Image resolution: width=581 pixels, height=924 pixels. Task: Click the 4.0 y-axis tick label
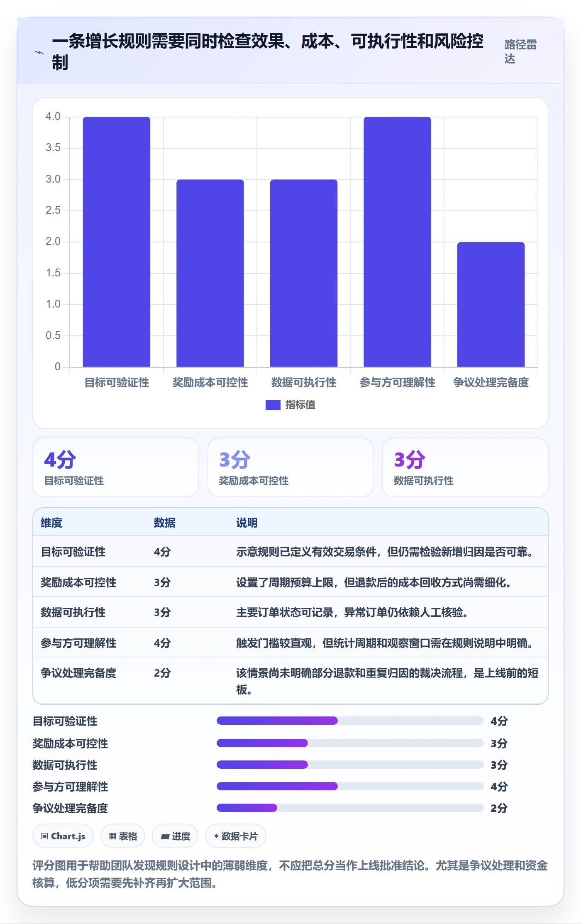[x=53, y=116]
